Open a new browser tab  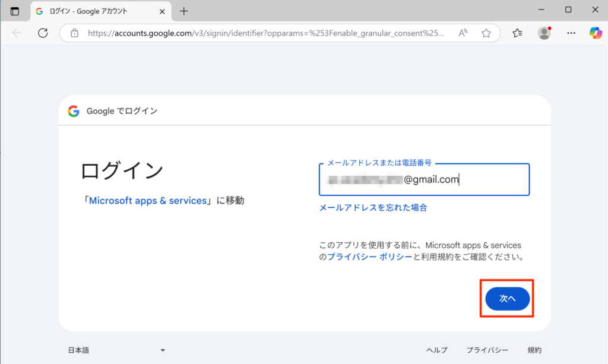(x=184, y=11)
